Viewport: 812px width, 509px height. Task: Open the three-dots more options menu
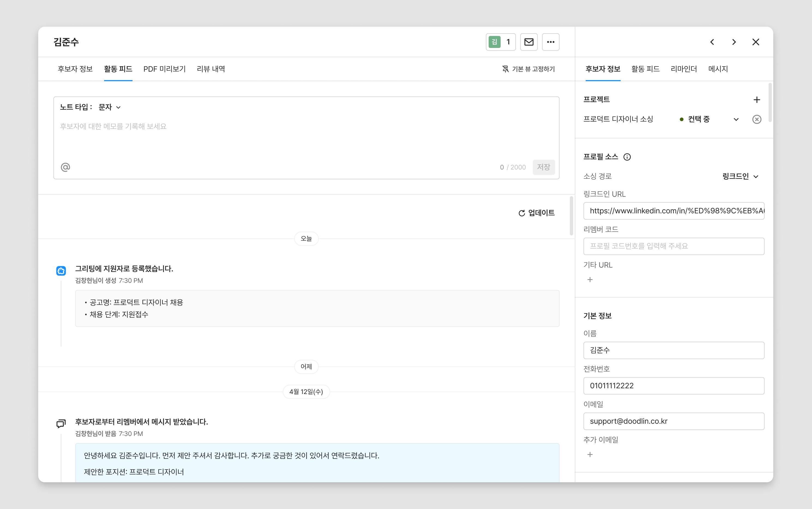[551, 42]
